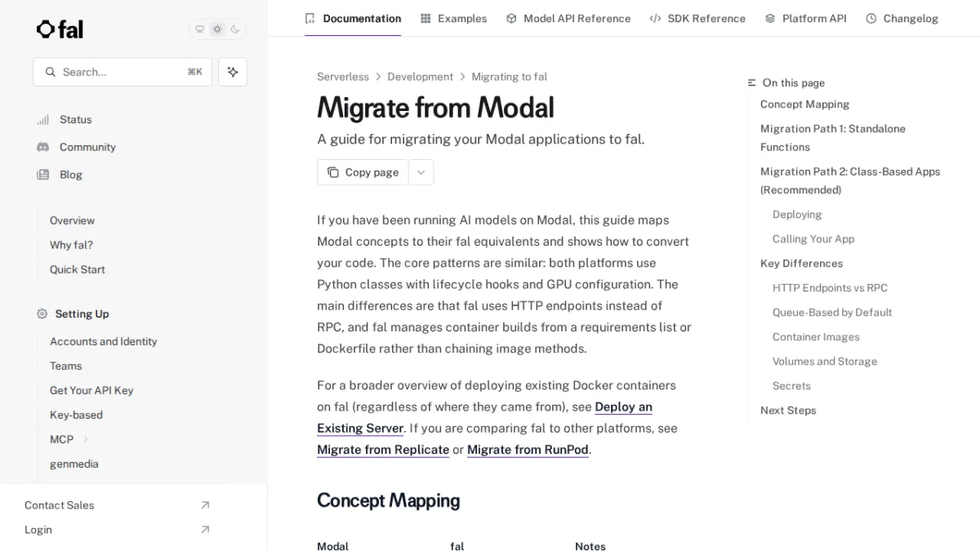The height and width of the screenshot is (551, 980).
Task: Click the Login link
Action: [x=38, y=530]
